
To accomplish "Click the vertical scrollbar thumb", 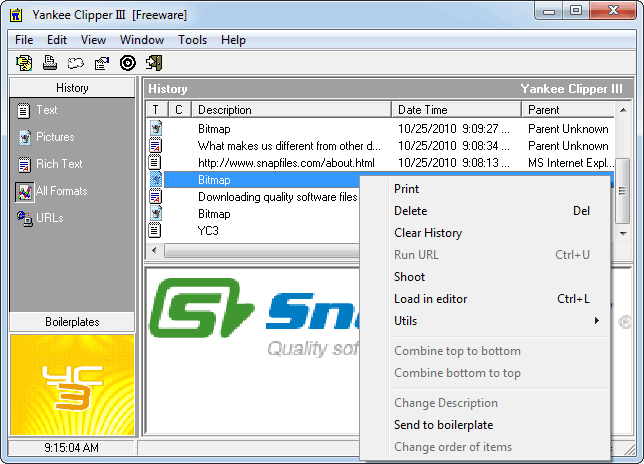I will 623,191.
